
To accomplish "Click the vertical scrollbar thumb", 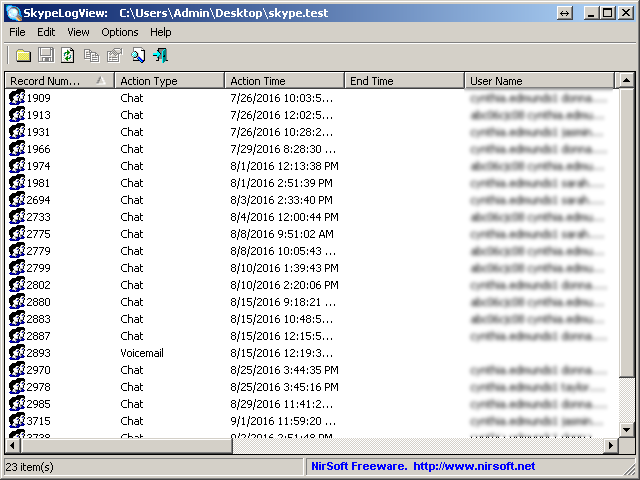I will click(627, 232).
